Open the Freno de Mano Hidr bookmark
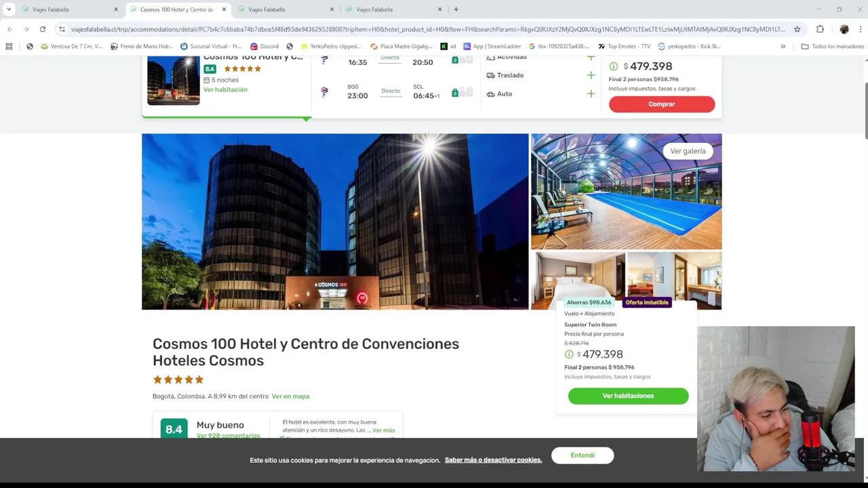 point(142,47)
